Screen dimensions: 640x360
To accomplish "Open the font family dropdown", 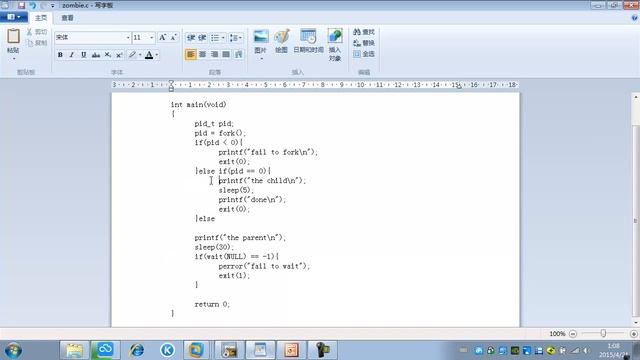I will [x=128, y=38].
